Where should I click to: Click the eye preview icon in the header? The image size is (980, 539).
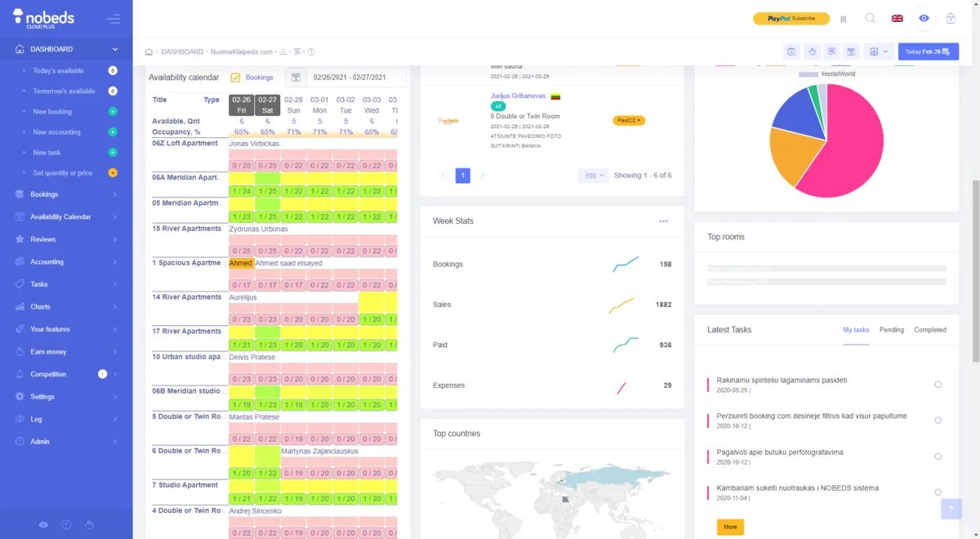pos(924,17)
